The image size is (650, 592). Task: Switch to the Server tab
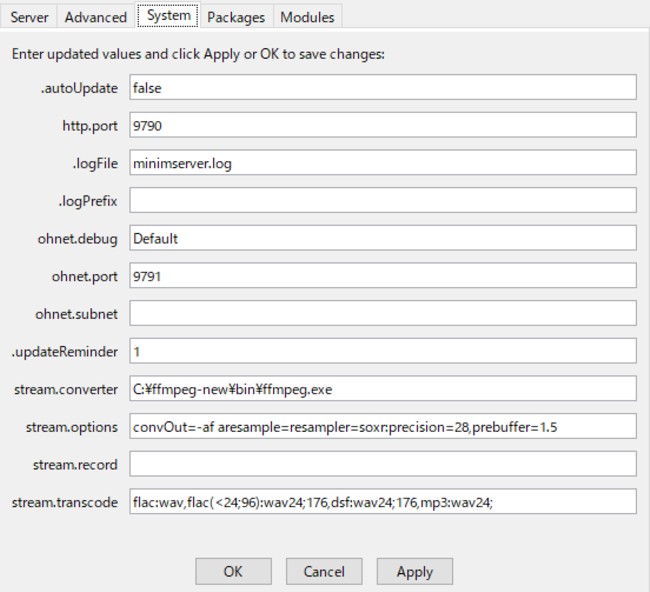[x=29, y=17]
